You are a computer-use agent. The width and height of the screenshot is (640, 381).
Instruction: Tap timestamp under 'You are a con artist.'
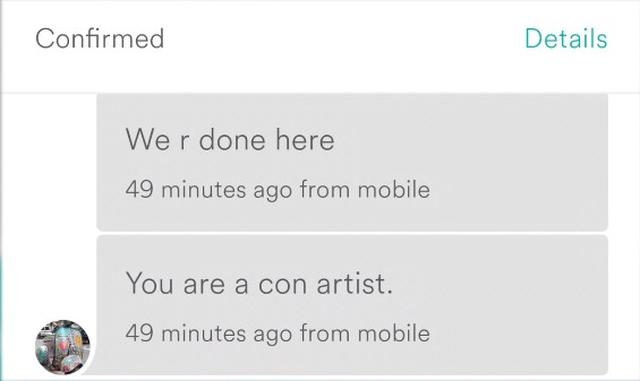(x=278, y=333)
